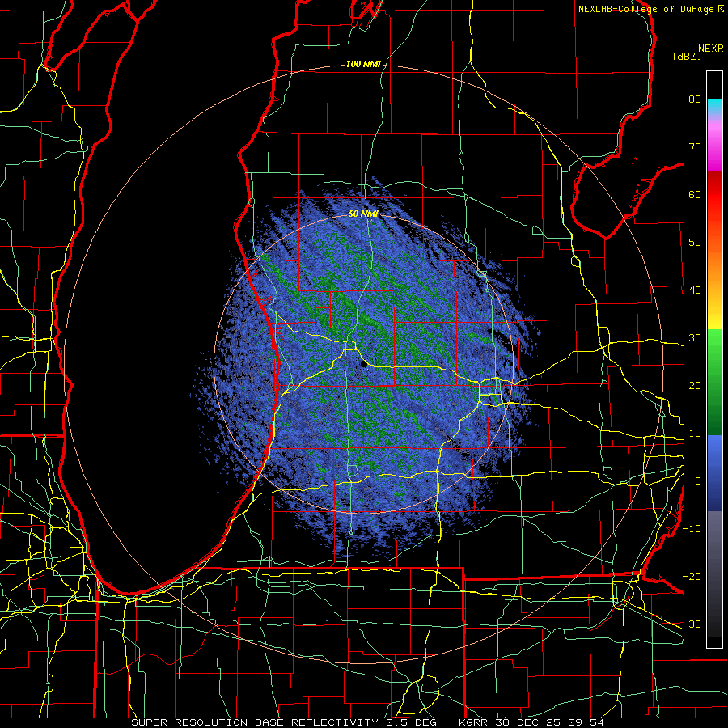Click the 80 dBZ scale value
Image resolution: width=728 pixels, height=728 pixels.
coord(695,99)
